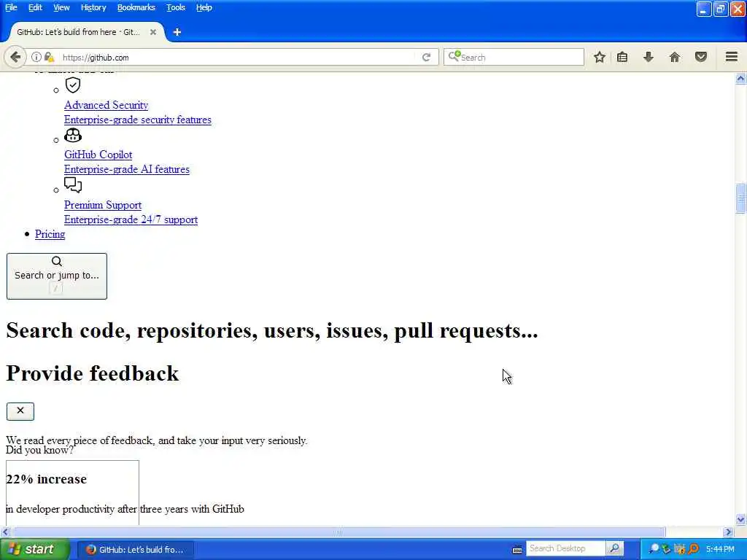
Task: Click the vertical scrollbar thumb
Action: pos(740,198)
